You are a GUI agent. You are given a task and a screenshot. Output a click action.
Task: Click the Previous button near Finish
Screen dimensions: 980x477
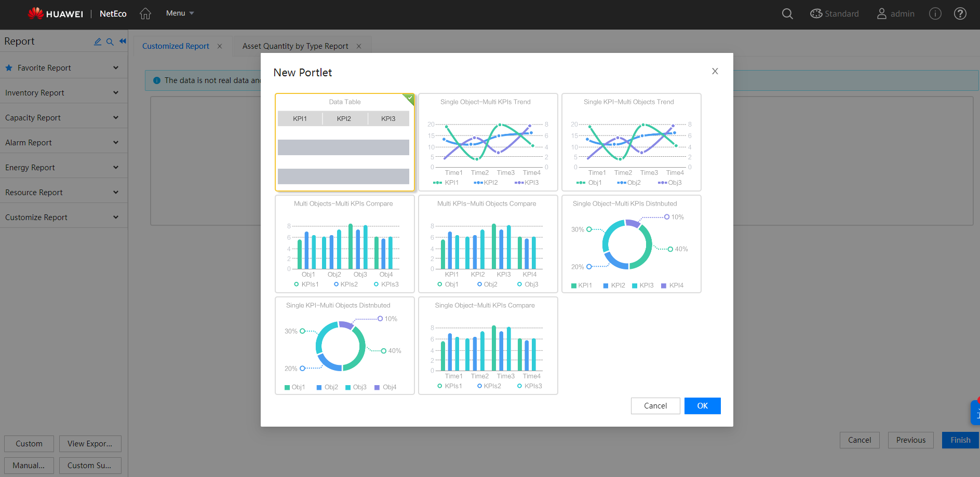coord(910,440)
